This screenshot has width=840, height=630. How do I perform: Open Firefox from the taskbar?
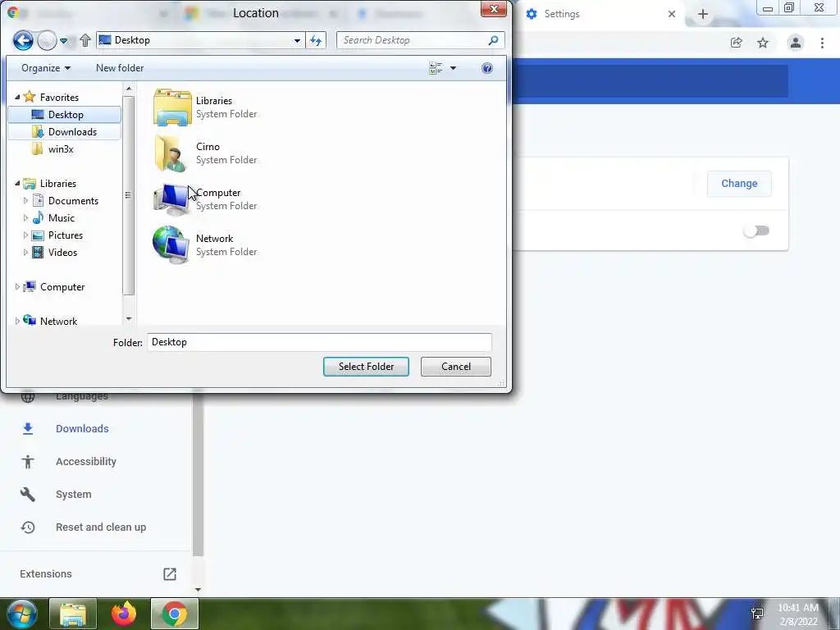tap(124, 614)
